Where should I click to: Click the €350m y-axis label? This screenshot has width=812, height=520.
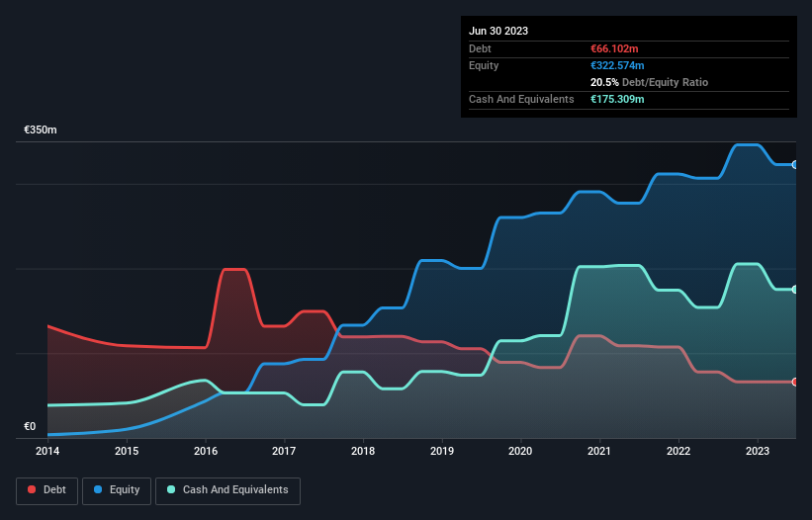coord(40,130)
